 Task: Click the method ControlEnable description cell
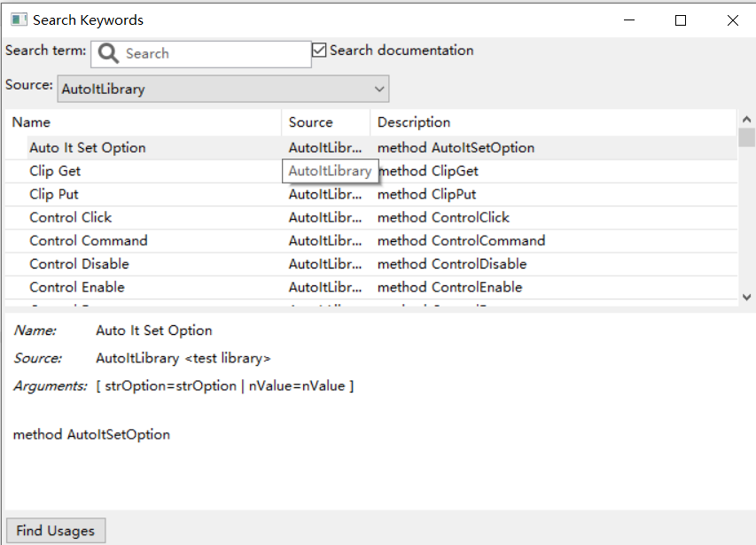450,287
